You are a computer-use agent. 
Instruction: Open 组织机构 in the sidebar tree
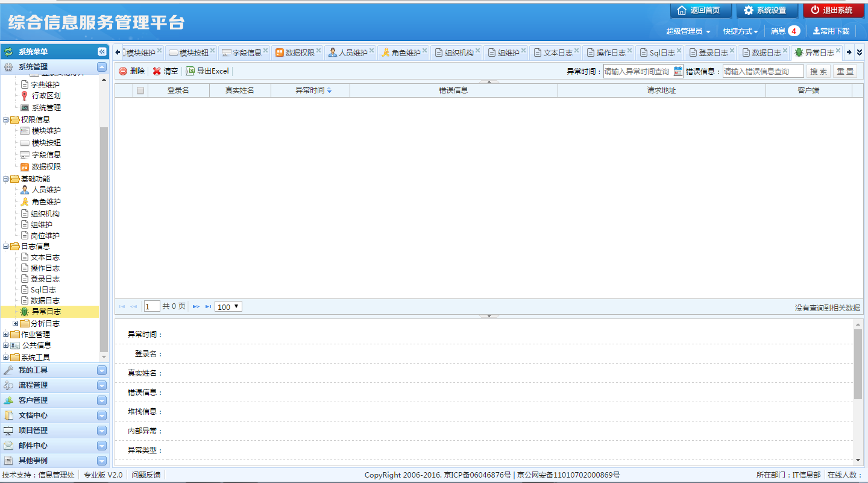coord(45,214)
